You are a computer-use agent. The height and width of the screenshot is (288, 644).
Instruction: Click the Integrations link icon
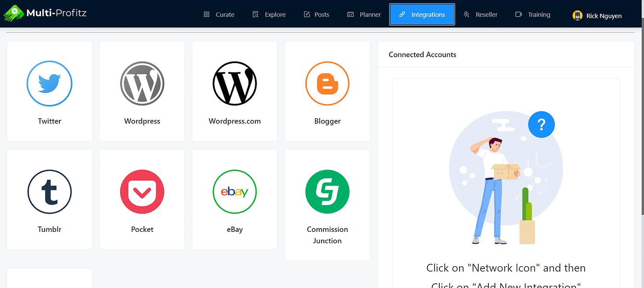[402, 14]
